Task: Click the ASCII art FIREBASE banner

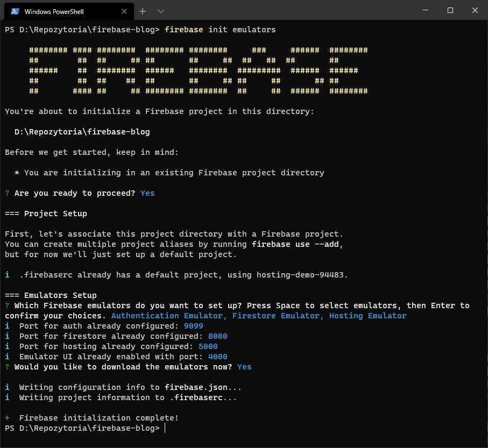Action: point(198,70)
